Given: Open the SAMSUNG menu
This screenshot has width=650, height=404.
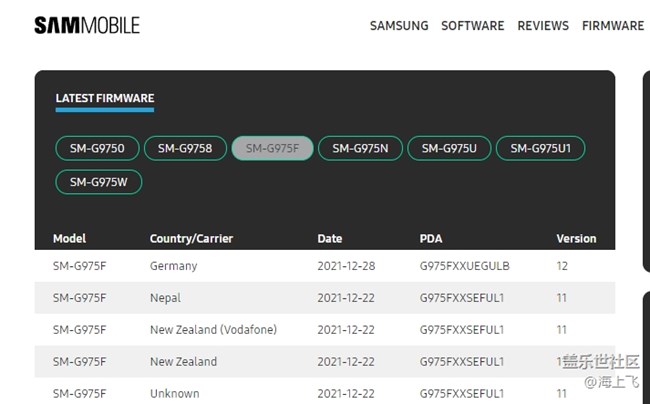Looking at the screenshot, I should 399,26.
